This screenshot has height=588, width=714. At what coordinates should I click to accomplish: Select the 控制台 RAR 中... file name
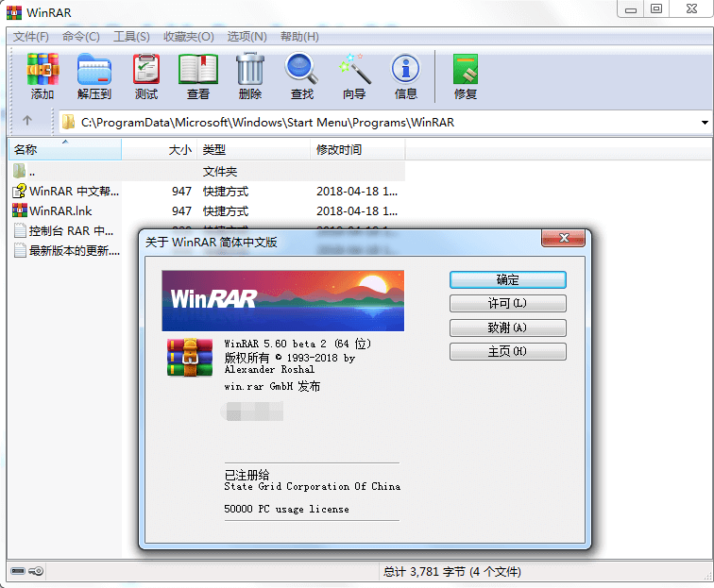[71, 231]
